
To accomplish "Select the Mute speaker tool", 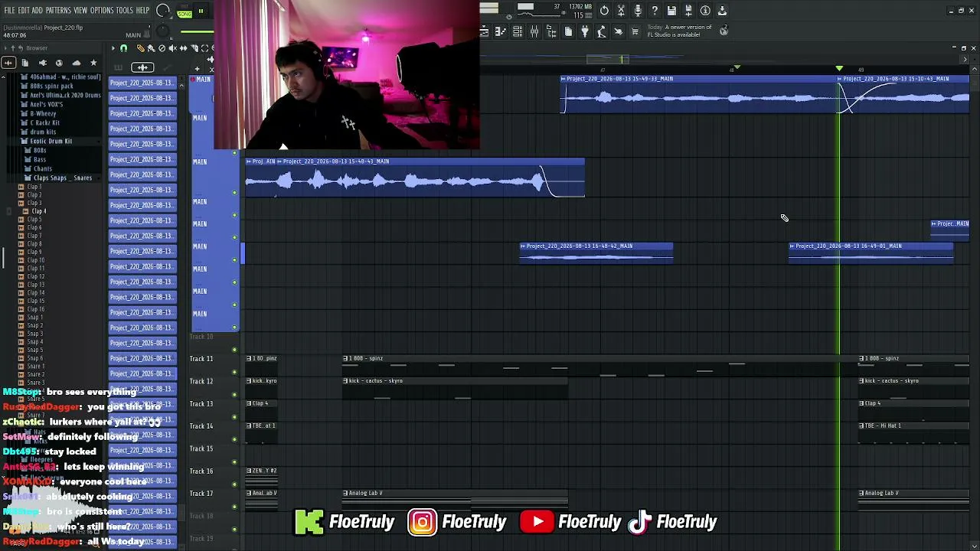I will tap(172, 48).
